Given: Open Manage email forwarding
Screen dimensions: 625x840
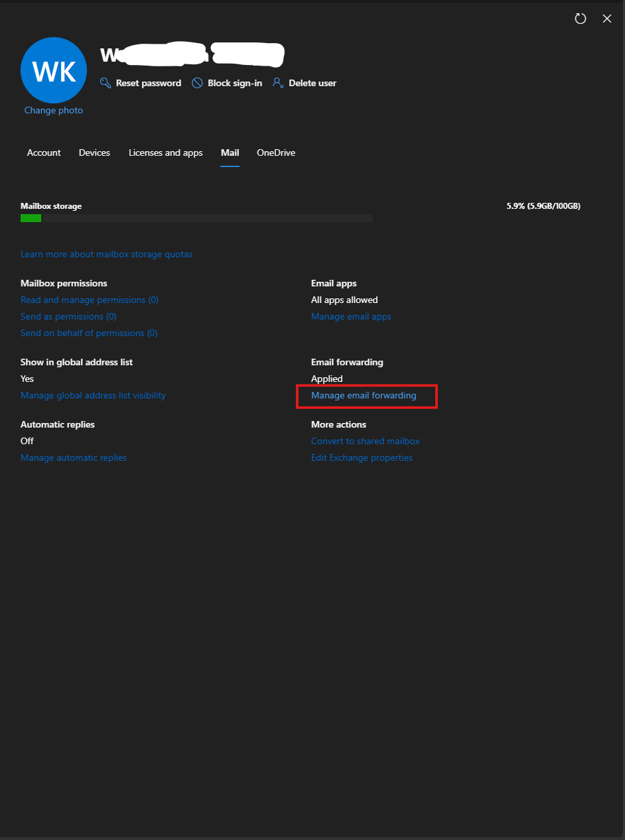Looking at the screenshot, I should pos(364,395).
